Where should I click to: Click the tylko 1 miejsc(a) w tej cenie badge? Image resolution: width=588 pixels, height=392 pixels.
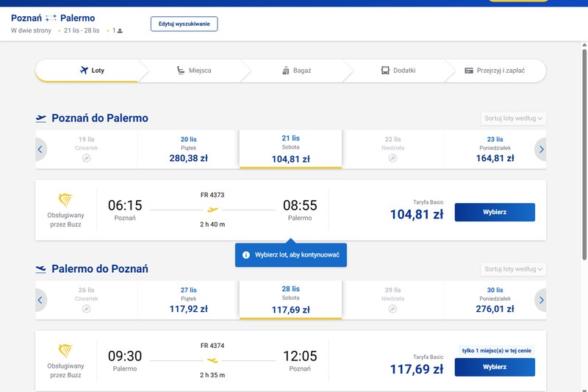(x=497, y=351)
